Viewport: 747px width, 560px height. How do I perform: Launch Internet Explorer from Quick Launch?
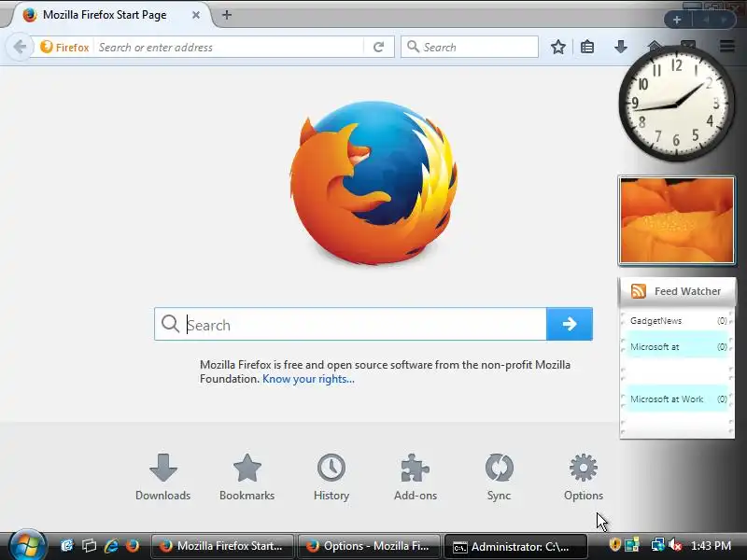(111, 545)
